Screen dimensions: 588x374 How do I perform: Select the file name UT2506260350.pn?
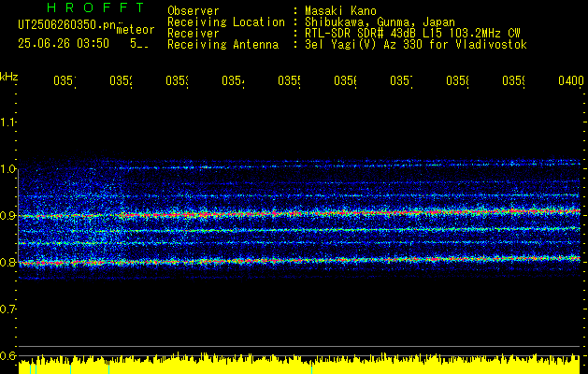[66, 25]
